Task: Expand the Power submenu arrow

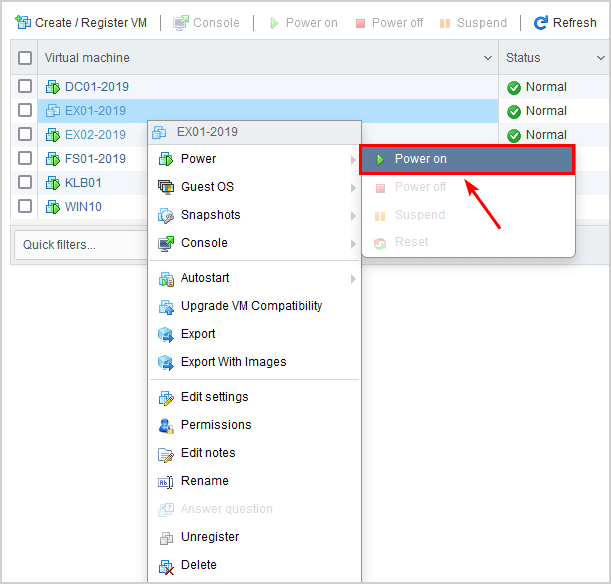Action: click(353, 160)
